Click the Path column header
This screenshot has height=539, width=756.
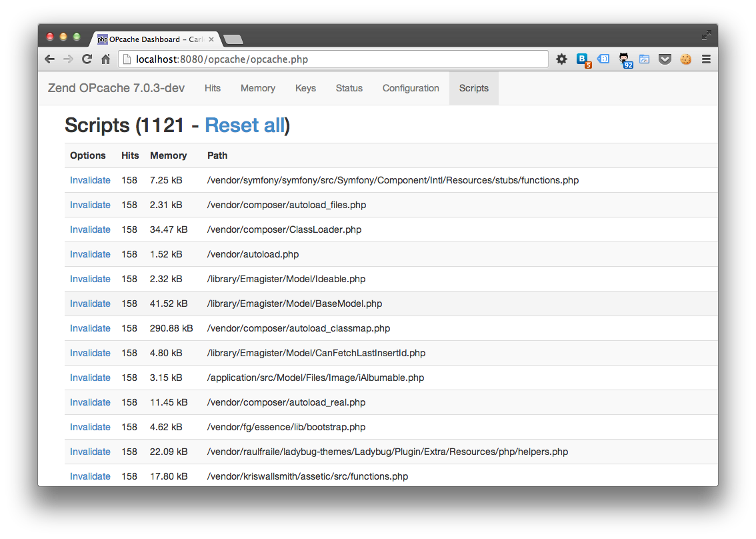(x=217, y=155)
